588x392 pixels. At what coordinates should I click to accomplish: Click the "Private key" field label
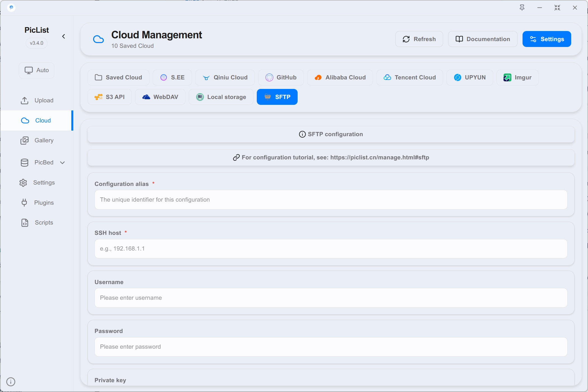coord(110,380)
